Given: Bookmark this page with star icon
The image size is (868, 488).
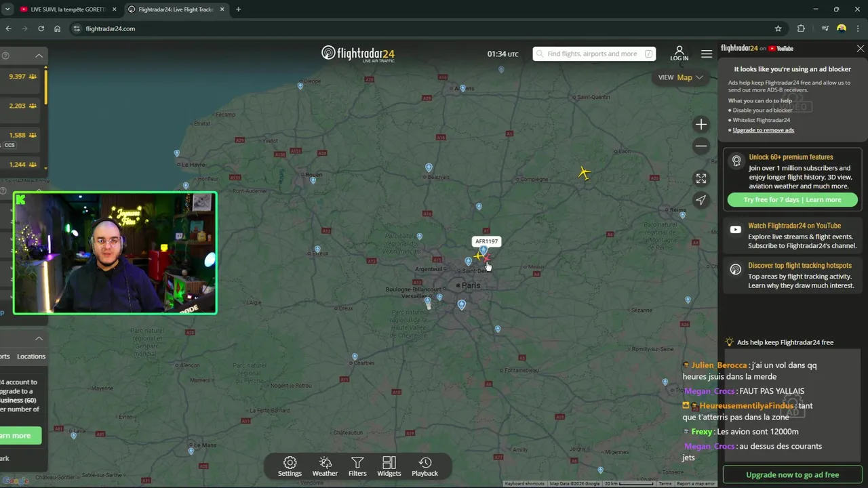Looking at the screenshot, I should click(x=778, y=28).
